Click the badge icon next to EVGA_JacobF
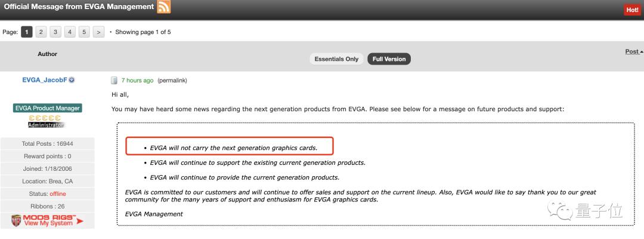This screenshot has height=239, width=644. 72,80
